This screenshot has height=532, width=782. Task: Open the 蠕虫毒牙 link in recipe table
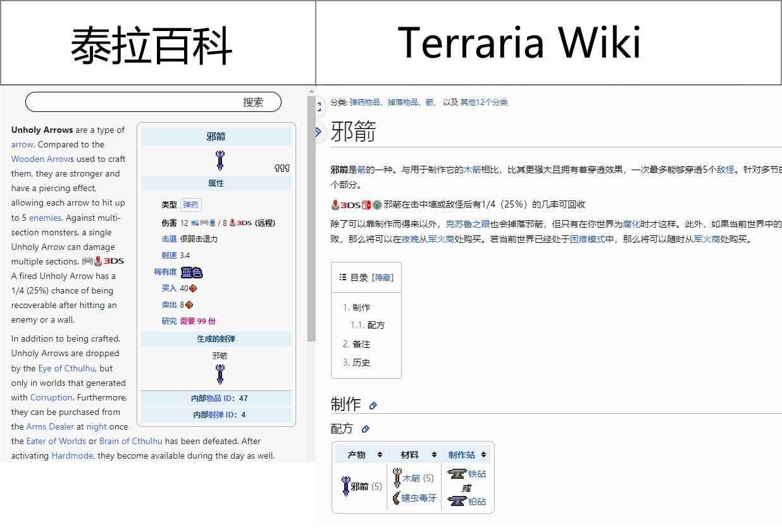click(x=419, y=498)
